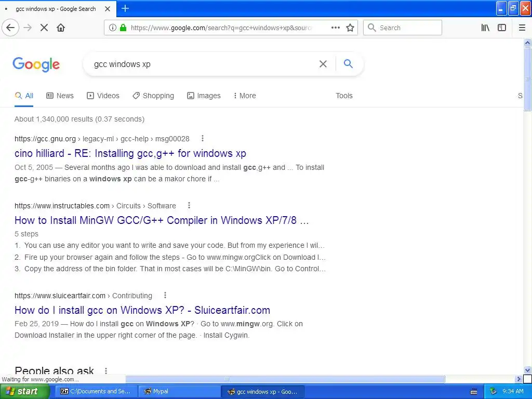Click the horizontal scrollbar right arrow
The width and height of the screenshot is (532, 399).
pos(518,379)
